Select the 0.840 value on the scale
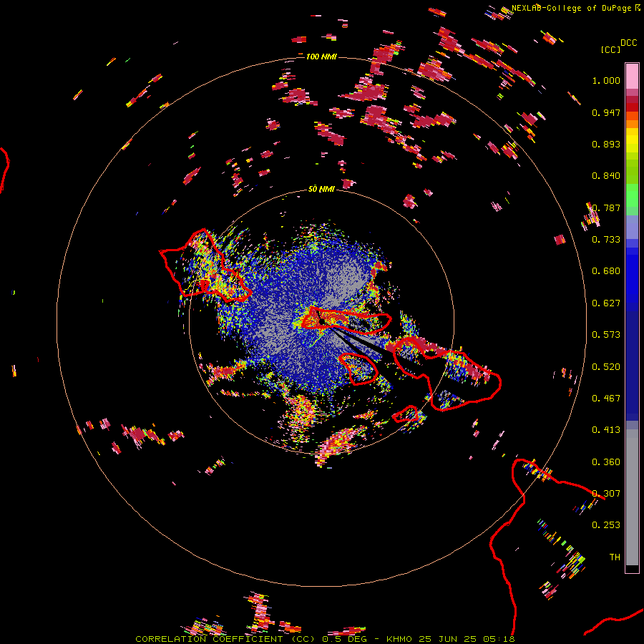 point(606,176)
